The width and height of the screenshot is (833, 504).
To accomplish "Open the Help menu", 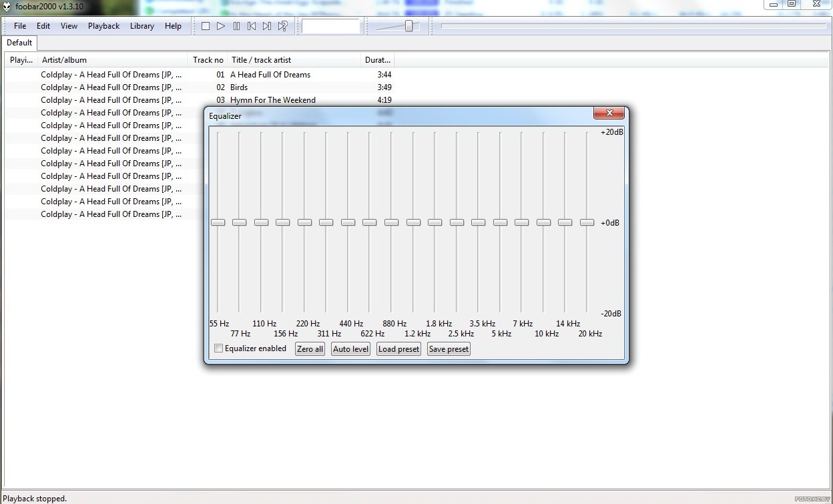I will [x=173, y=26].
